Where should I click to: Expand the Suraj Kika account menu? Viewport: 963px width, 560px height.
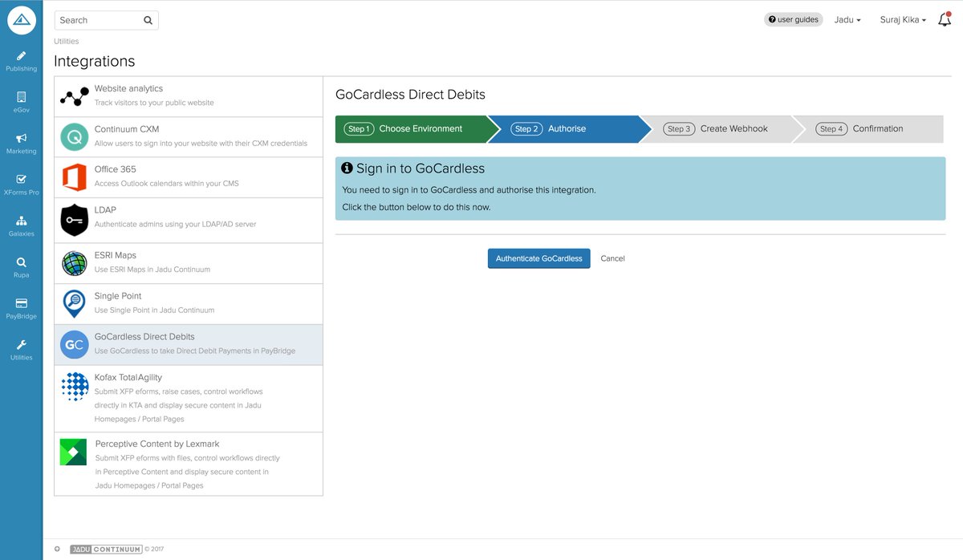902,19
